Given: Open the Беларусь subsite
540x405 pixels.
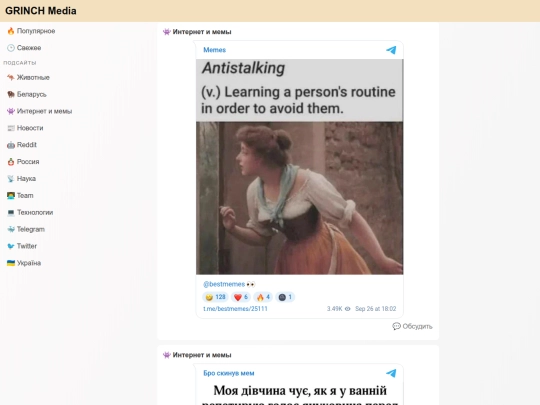Looking at the screenshot, I should point(32,94).
